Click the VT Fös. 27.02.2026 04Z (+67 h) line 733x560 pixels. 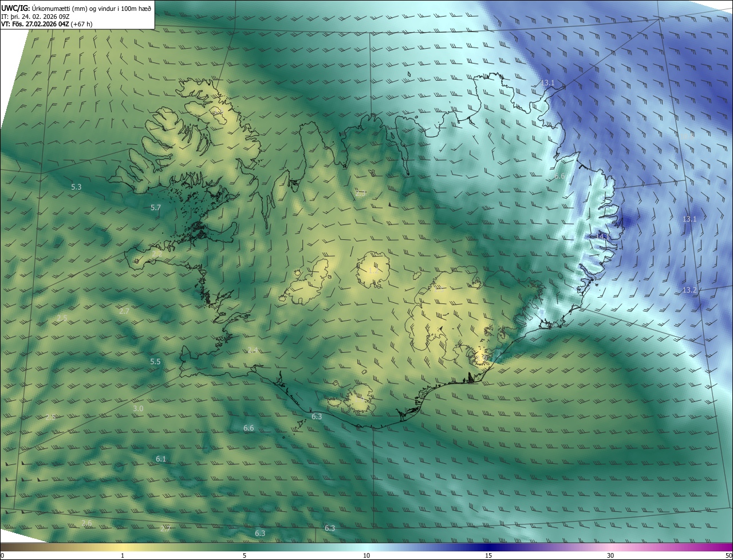(48, 24)
